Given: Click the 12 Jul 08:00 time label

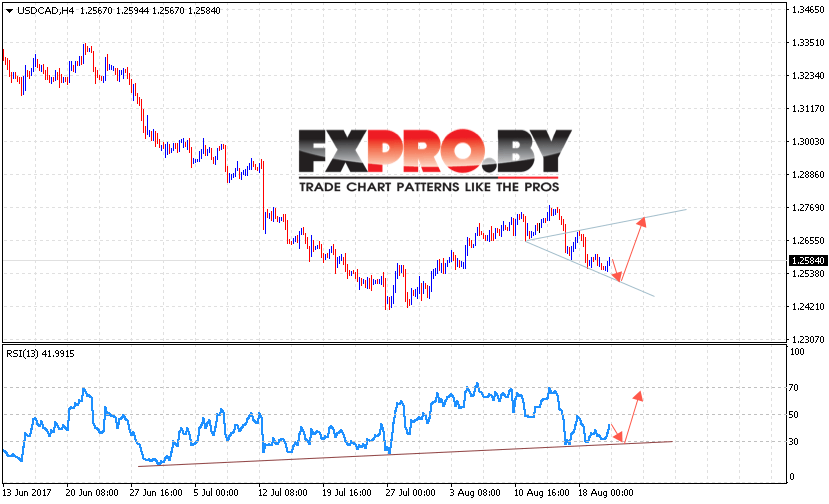Looking at the screenshot, I should 282,493.
